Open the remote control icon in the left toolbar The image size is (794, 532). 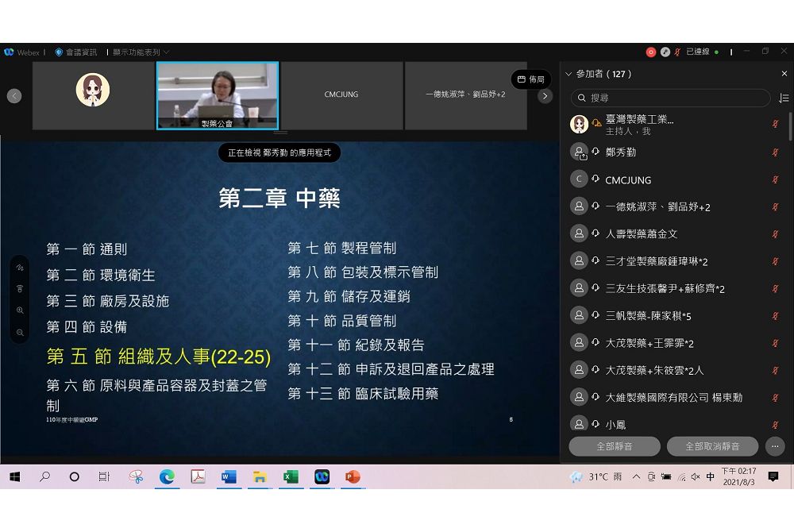pos(20,289)
